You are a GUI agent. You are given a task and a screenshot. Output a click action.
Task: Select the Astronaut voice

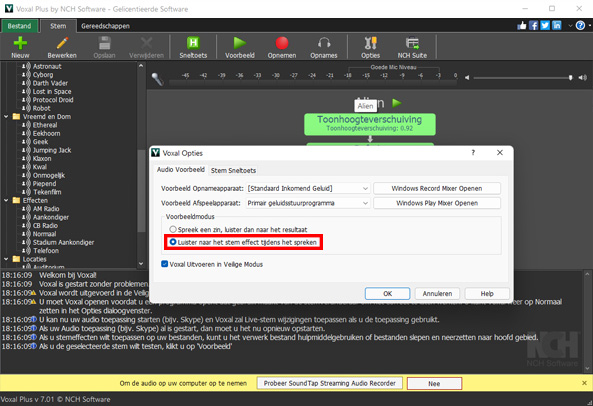pos(47,66)
